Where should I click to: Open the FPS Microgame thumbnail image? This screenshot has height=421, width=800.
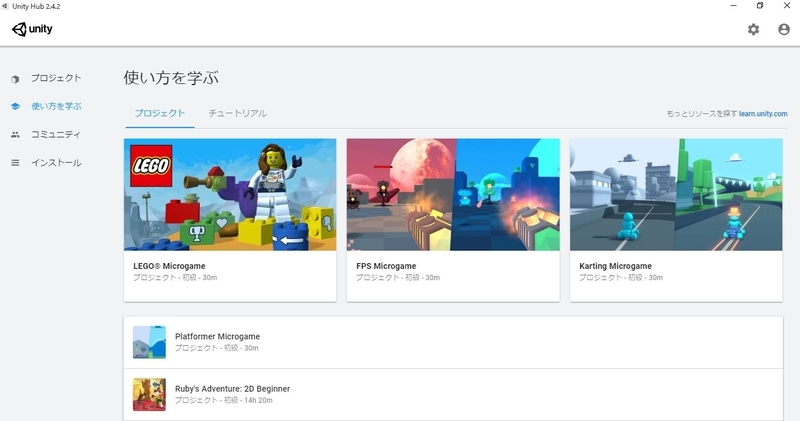453,194
